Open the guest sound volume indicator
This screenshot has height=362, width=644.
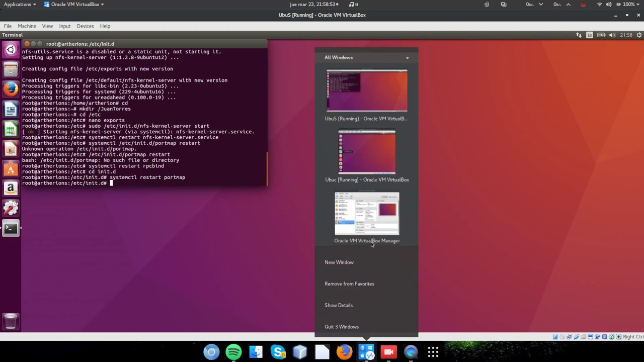(x=612, y=35)
